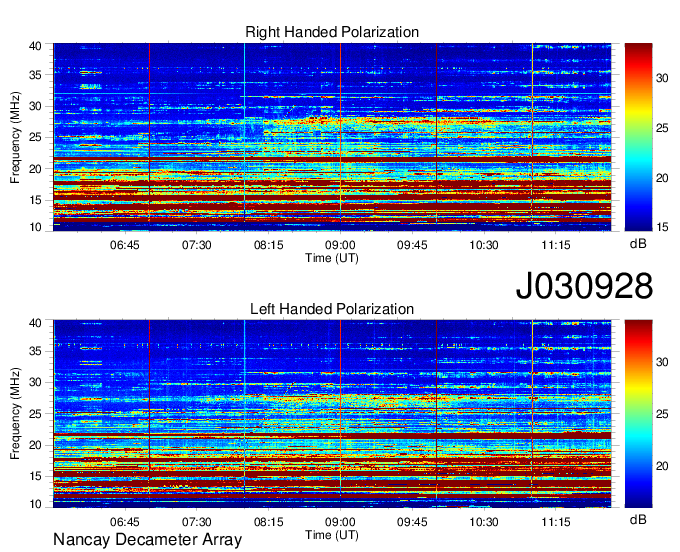Screen dimensions: 680x552
Task: Click the 25 value on Right Handed color bar
Action: (x=662, y=128)
